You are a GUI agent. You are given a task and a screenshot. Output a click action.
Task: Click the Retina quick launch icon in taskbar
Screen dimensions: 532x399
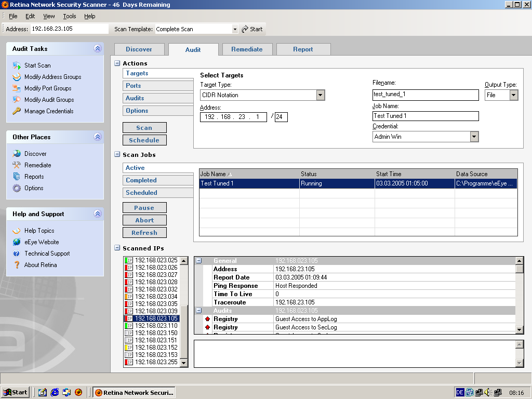(78, 392)
